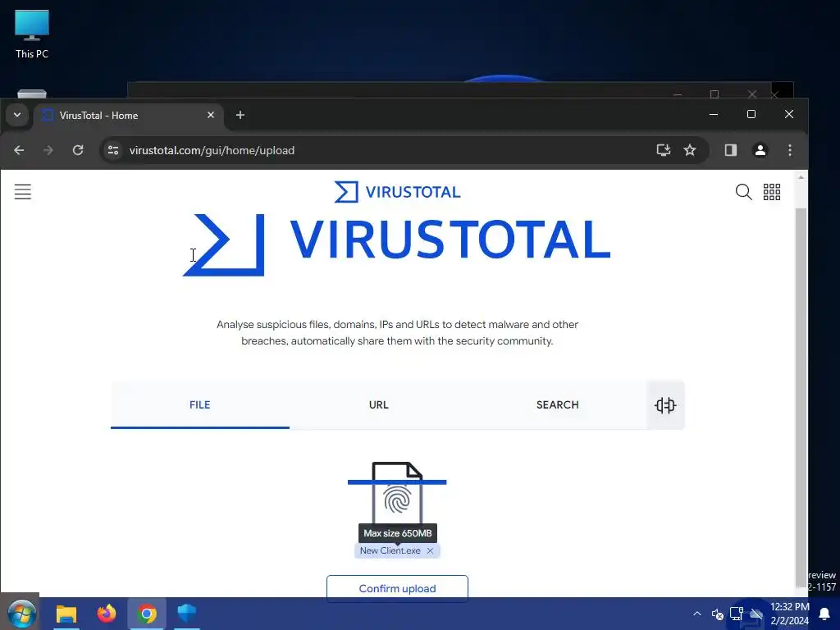This screenshot has width=840, height=630.
Task: Click the New Client.exe file name
Action: tap(390, 550)
